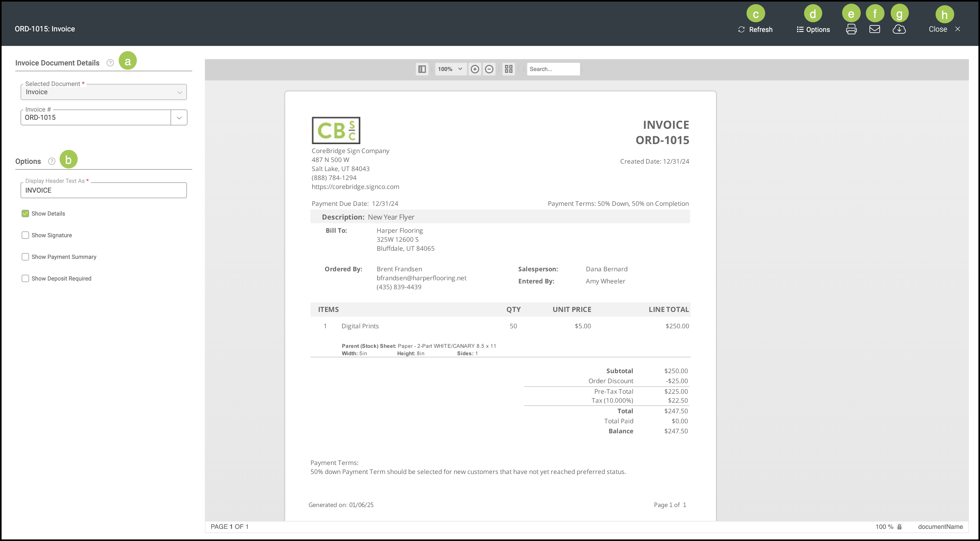The image size is (980, 541).
Task: Click the Display Header Text As field
Action: 103,190
